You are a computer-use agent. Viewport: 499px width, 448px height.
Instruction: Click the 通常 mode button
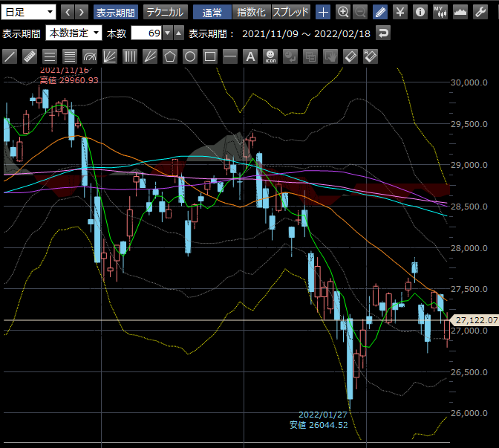212,12
